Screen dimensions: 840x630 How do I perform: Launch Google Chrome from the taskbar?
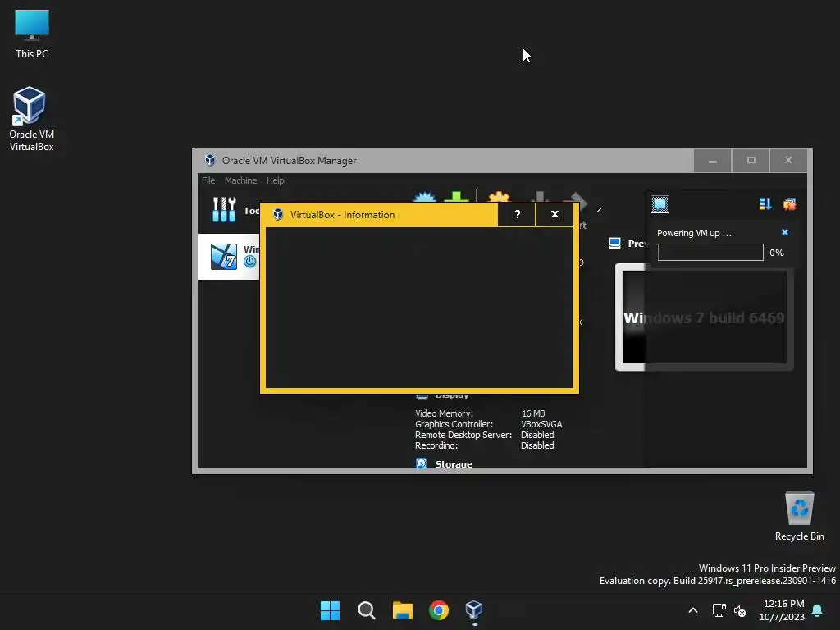[x=439, y=610]
